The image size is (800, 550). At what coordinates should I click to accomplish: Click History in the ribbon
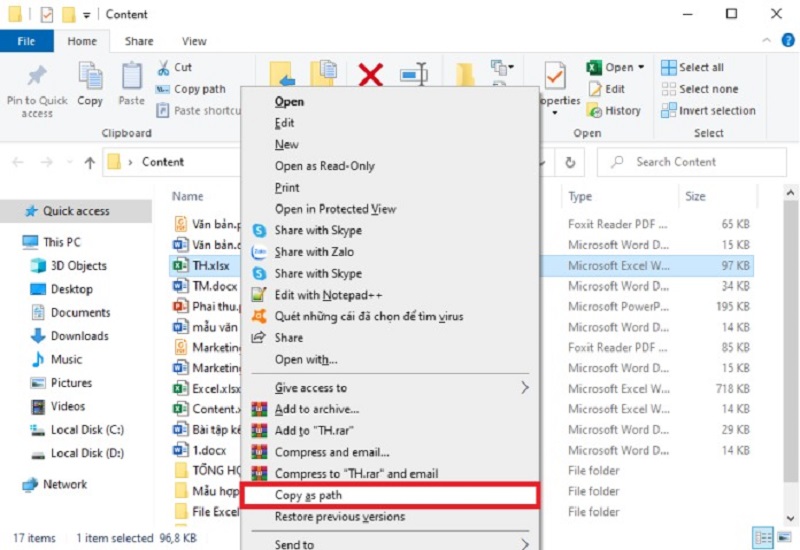(x=614, y=111)
